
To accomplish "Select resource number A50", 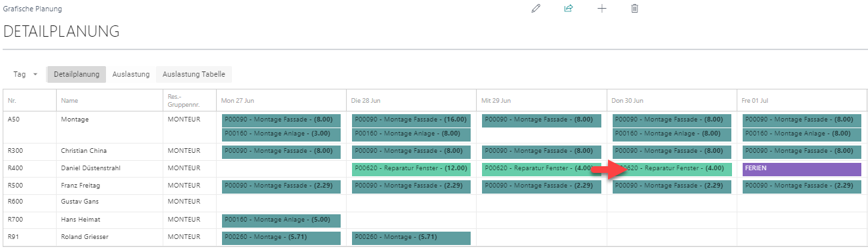I will 13,119.
